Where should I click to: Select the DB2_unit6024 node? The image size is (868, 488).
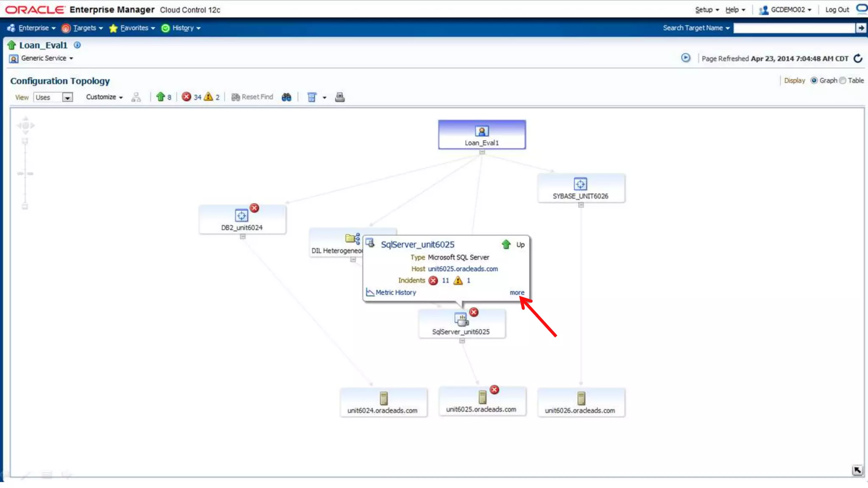tap(242, 219)
